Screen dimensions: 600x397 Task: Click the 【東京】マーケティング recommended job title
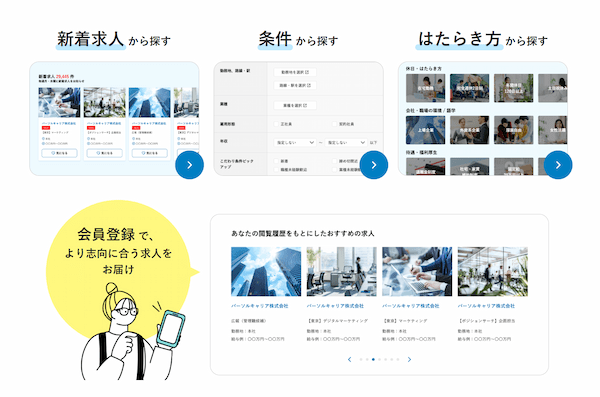point(405,321)
